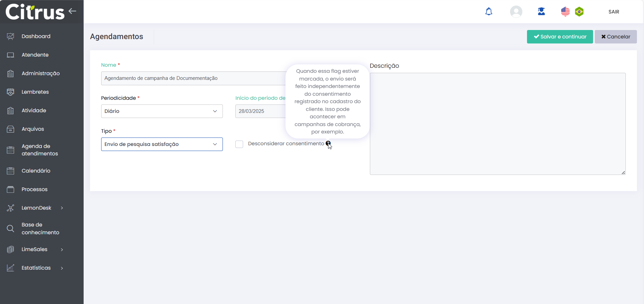The height and width of the screenshot is (304, 644).
Task: Open Base de conhecimento search icon
Action: pos(10,229)
